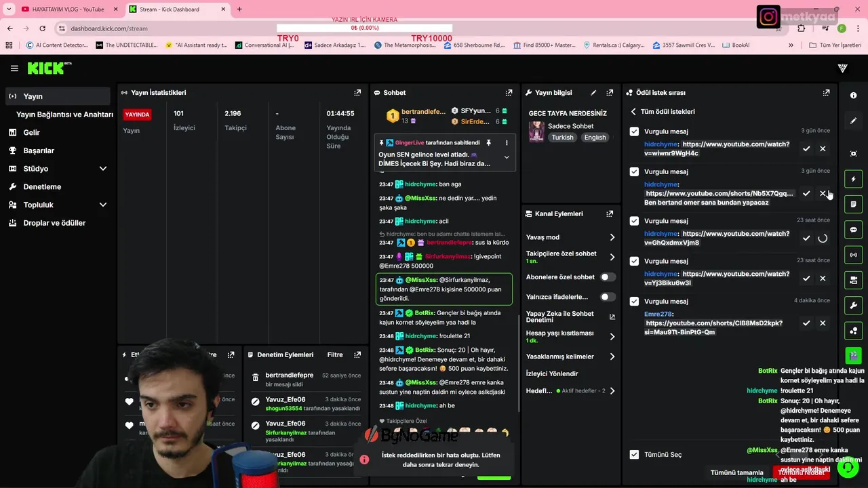Reject hidrchyme's Nb5X7Qgq shorts request
868x488 pixels.
click(x=823, y=193)
